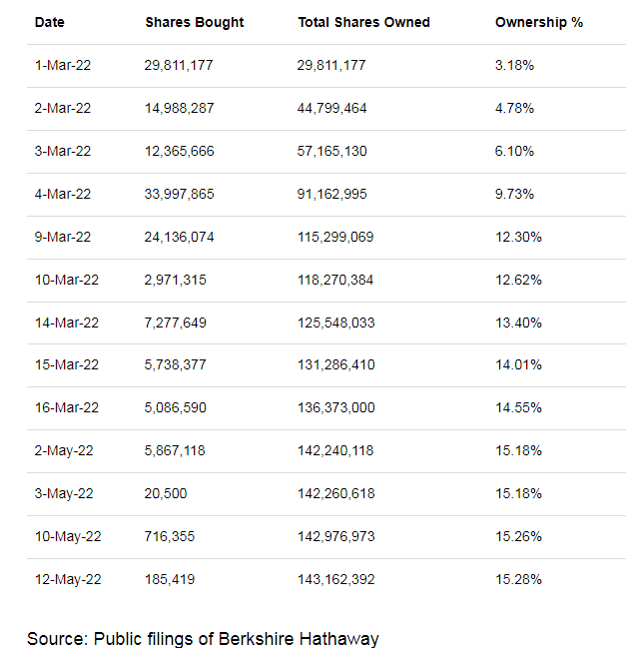This screenshot has width=644, height=648.
Task: Click the 16-Mar-22 date cell
Action: click(x=66, y=408)
